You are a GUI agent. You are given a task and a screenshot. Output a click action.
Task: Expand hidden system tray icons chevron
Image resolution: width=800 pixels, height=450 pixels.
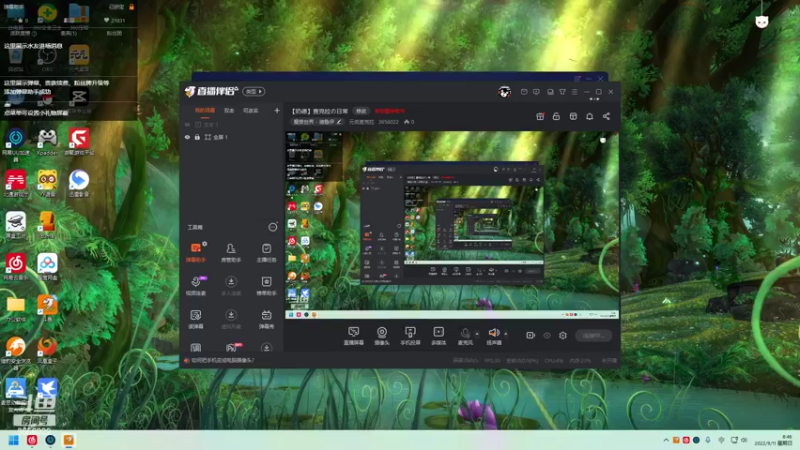pos(666,440)
